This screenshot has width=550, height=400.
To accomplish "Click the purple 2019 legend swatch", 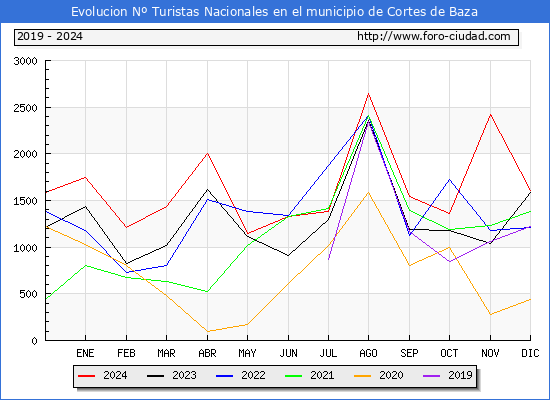I will (x=431, y=376).
